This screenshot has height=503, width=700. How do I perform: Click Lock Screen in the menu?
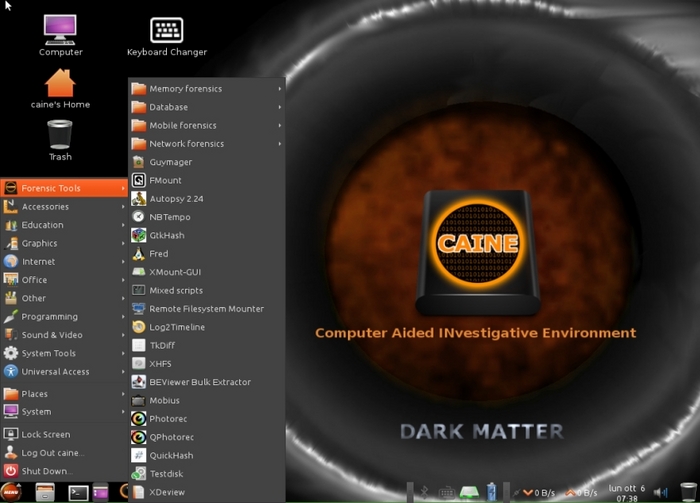[45, 435]
